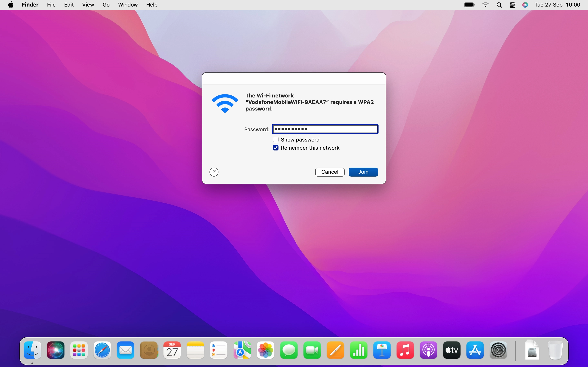Launch System Preferences from the dock
The width and height of the screenshot is (588, 367).
498,350
